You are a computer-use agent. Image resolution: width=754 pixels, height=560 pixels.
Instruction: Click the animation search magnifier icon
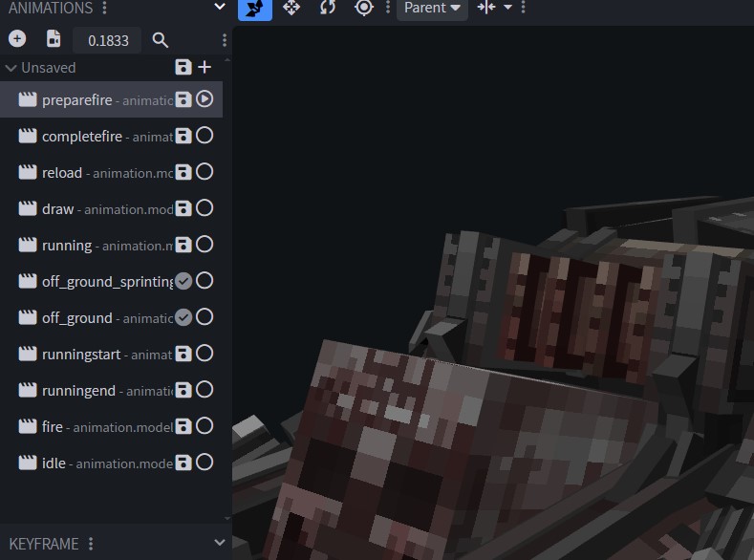[x=161, y=40]
